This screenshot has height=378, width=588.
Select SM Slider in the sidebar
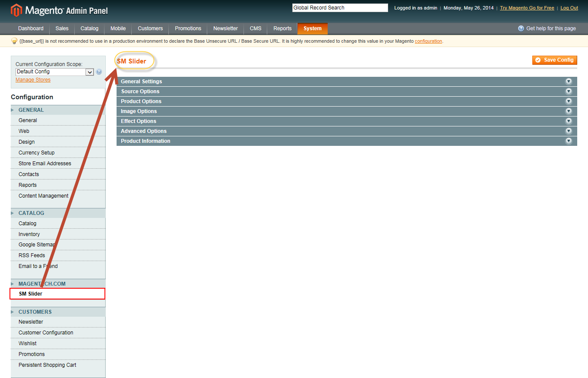coord(57,294)
